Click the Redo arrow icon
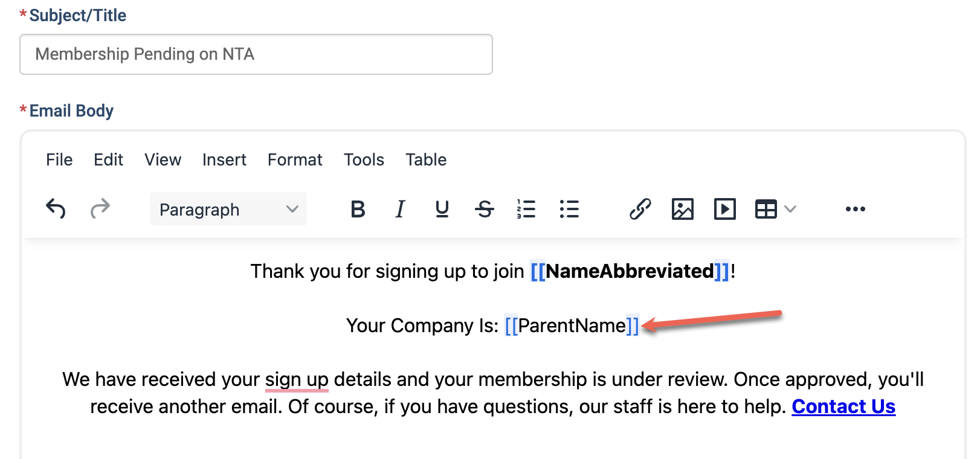Image resolution: width=980 pixels, height=459 pixels. tap(100, 209)
